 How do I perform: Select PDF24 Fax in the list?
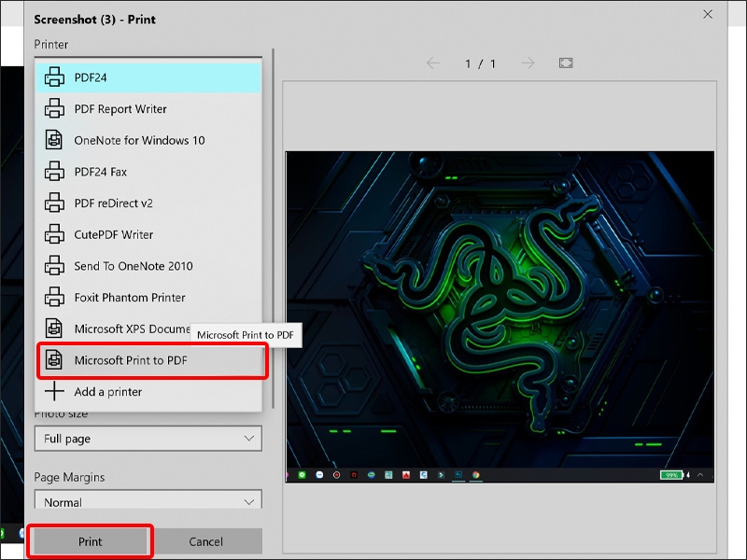point(148,172)
